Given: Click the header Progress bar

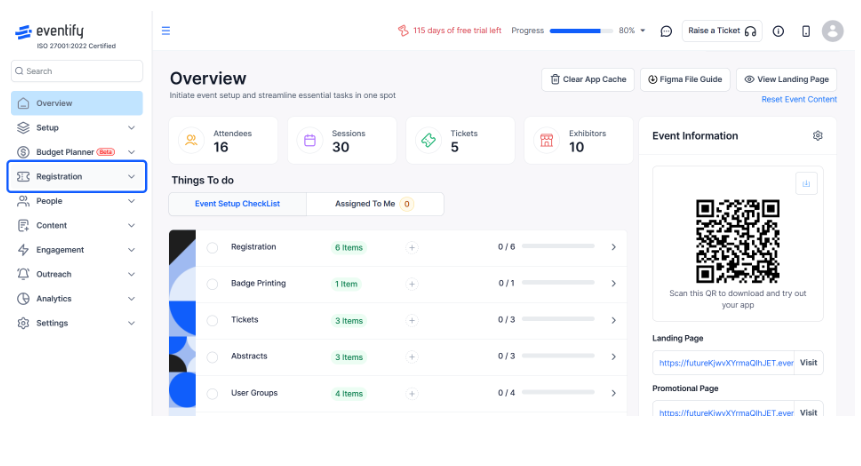Looking at the screenshot, I should point(581,31).
